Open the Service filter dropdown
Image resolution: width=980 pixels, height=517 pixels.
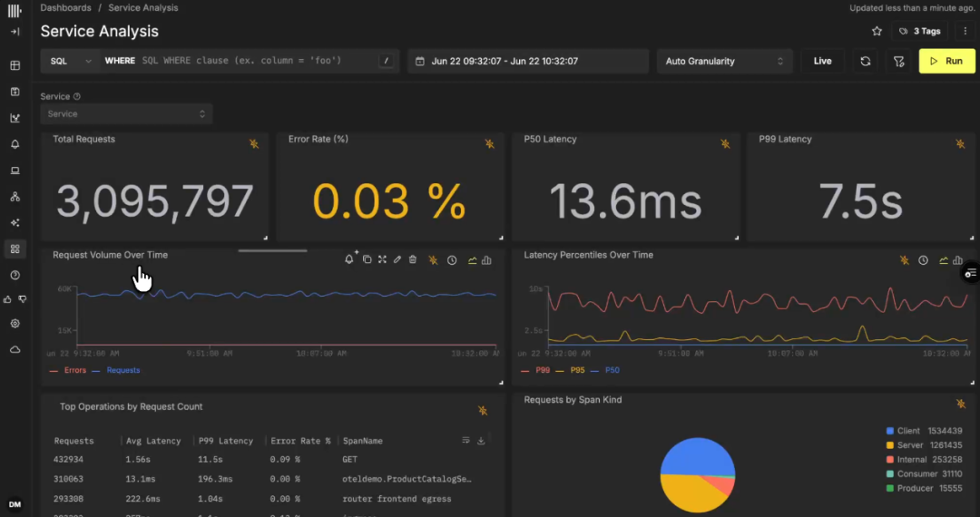click(126, 113)
